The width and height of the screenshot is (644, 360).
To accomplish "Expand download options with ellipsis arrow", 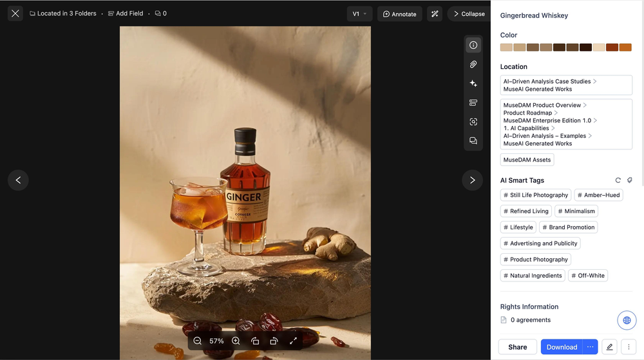I will 590,347.
